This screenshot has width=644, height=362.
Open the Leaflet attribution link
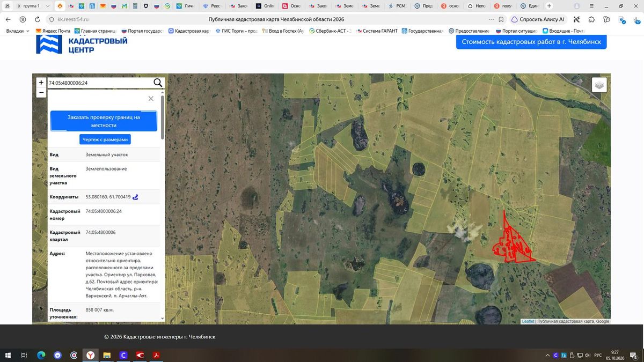pyautogui.click(x=528, y=321)
